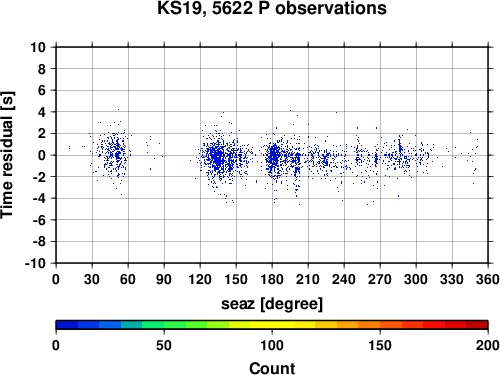Select the orange segment near 150 on colorbar

[x=380, y=325]
